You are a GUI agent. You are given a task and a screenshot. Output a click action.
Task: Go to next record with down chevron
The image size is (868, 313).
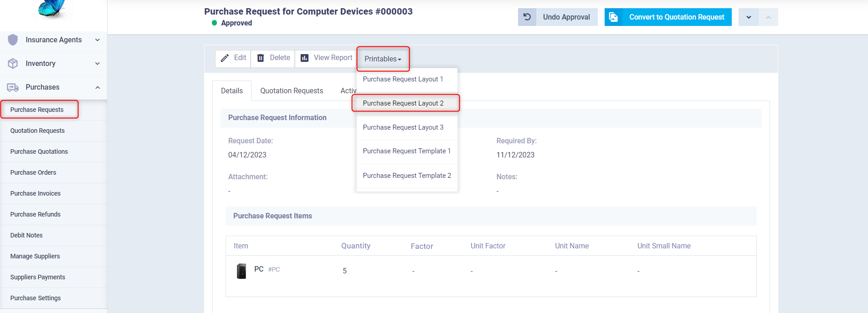(749, 17)
